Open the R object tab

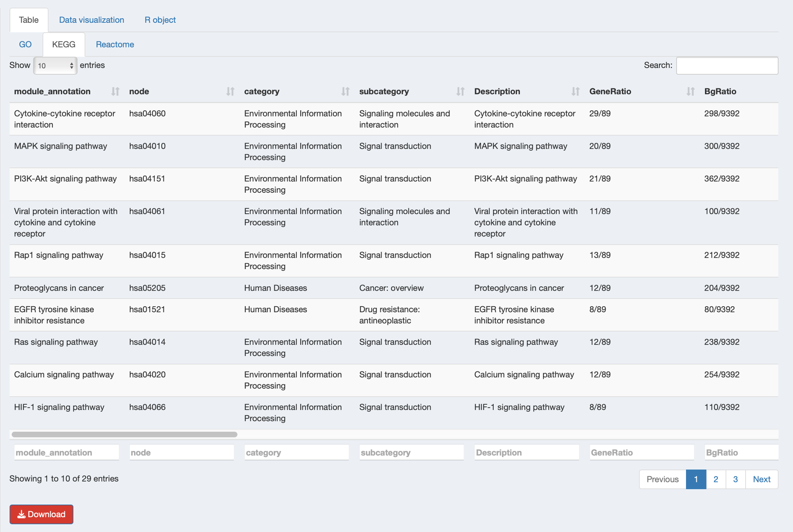coord(160,20)
